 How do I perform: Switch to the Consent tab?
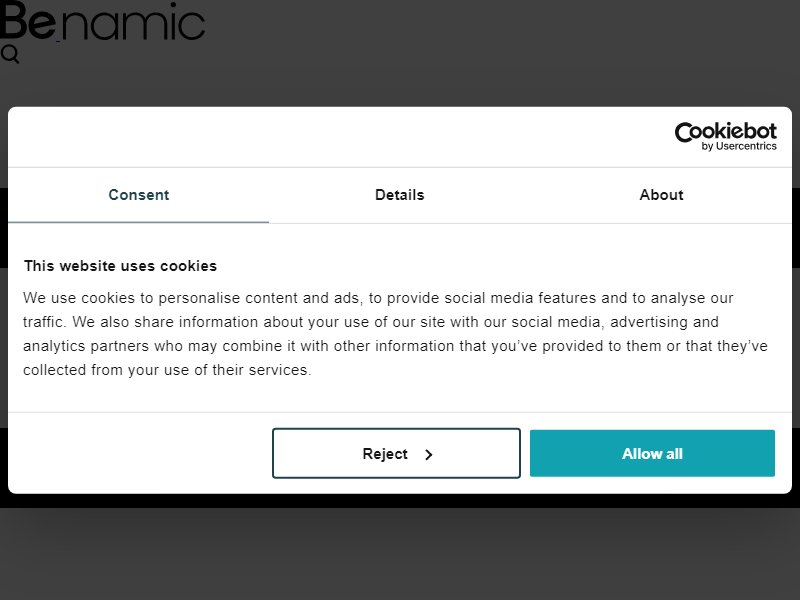[x=138, y=195]
